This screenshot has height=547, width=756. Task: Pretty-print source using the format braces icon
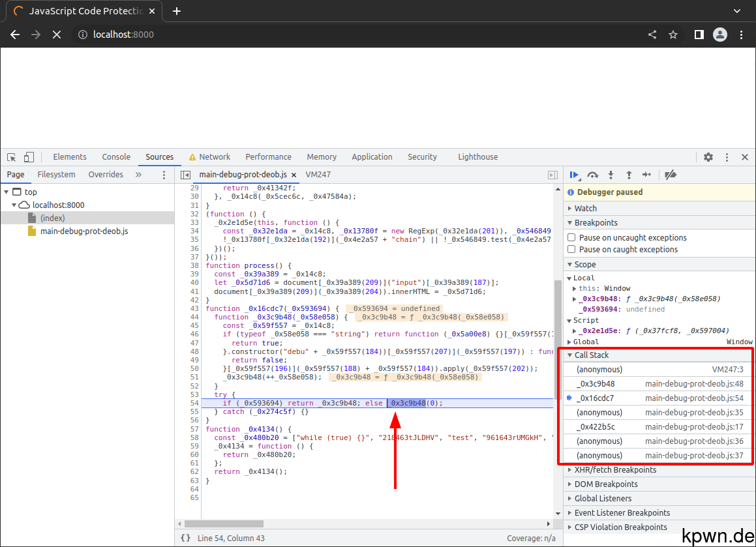coord(185,537)
